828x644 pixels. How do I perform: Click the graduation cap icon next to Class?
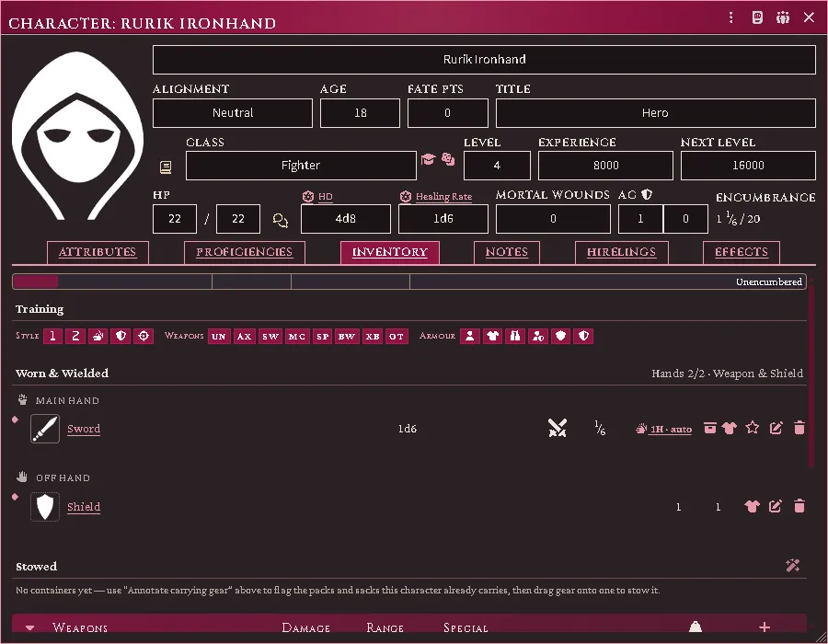428,159
